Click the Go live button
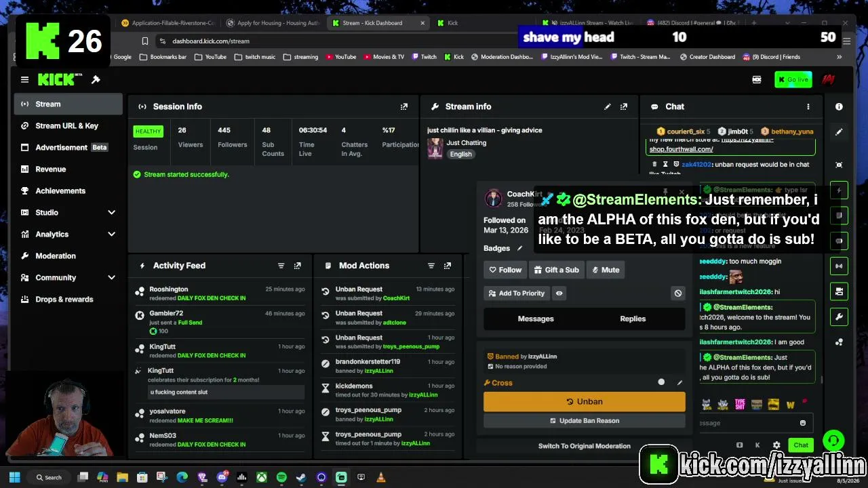Image resolution: width=868 pixels, height=488 pixels. [793, 80]
